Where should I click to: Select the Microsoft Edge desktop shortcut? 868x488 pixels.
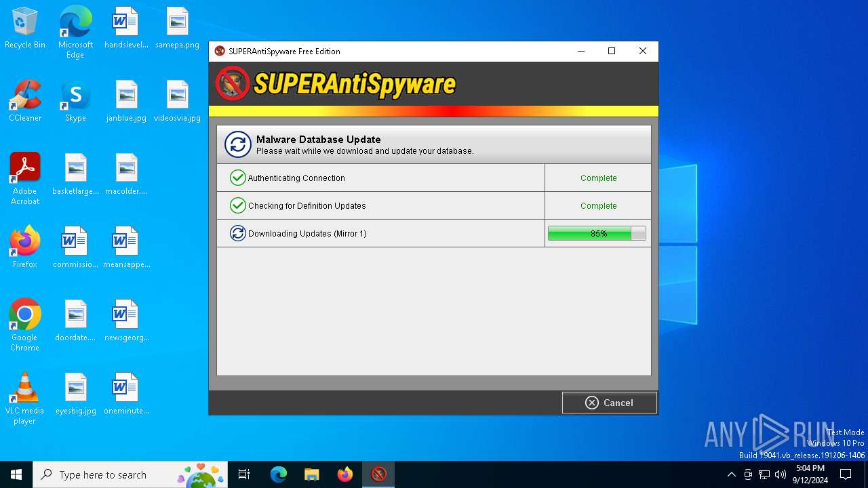coord(75,33)
